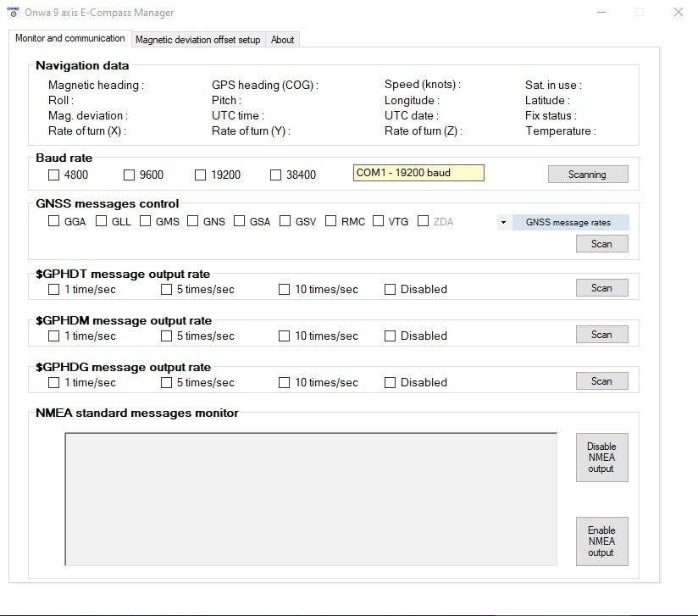Screen dimensions: 698x616
Task: Select 10 times/sec for $GPHDM rate
Action: click(284, 336)
